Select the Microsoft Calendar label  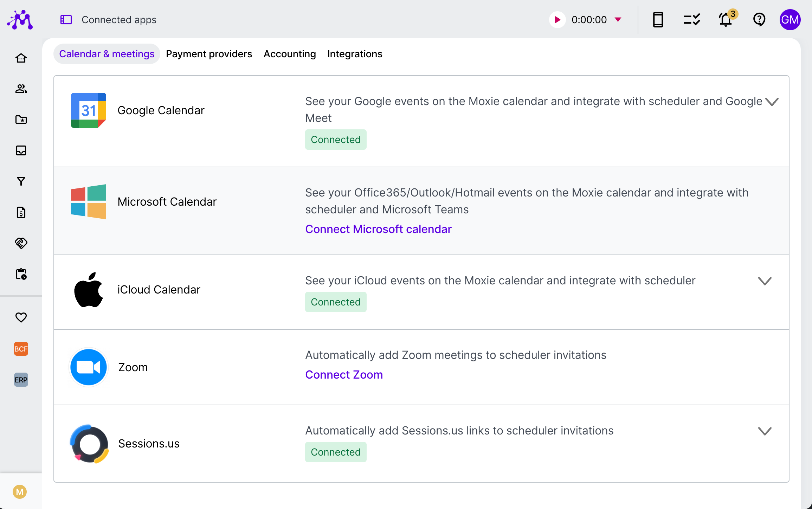click(x=167, y=202)
